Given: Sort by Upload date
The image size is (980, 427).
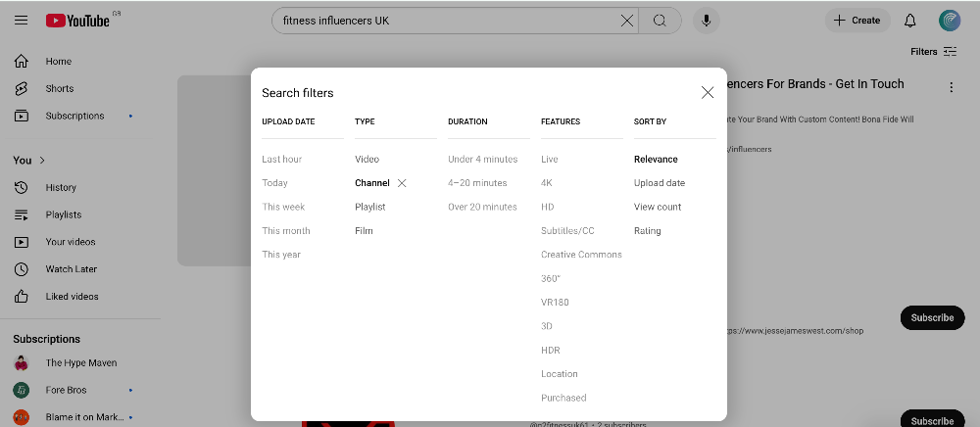Looking at the screenshot, I should pyautogui.click(x=660, y=183).
